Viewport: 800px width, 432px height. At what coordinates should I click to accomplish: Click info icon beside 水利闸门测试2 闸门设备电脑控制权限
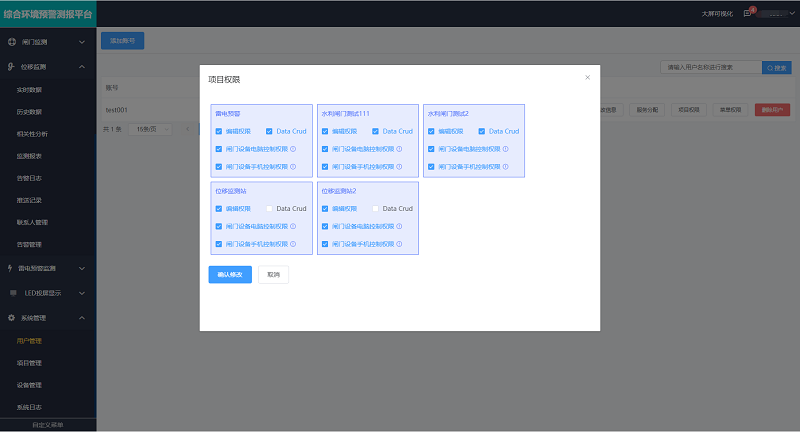[506, 149]
